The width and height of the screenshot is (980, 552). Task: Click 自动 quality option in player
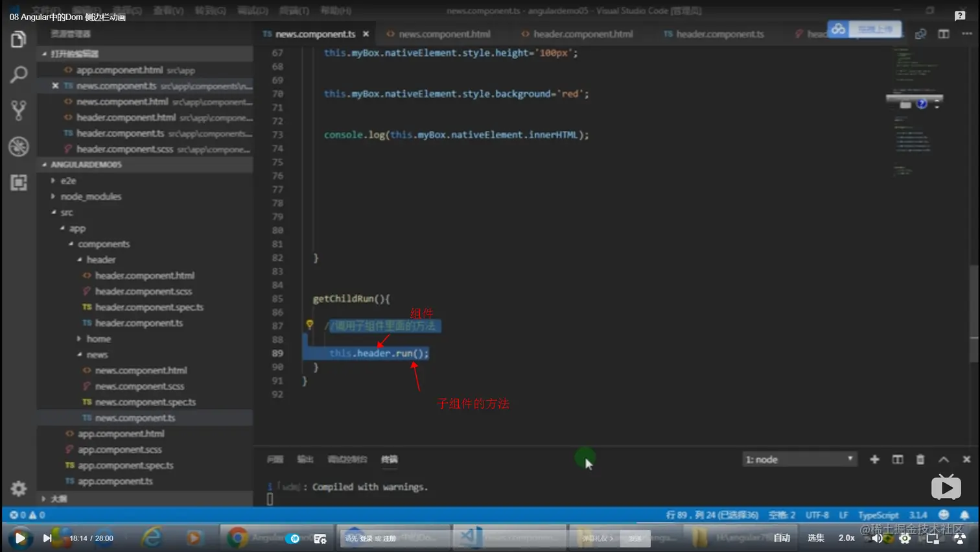pos(782,538)
